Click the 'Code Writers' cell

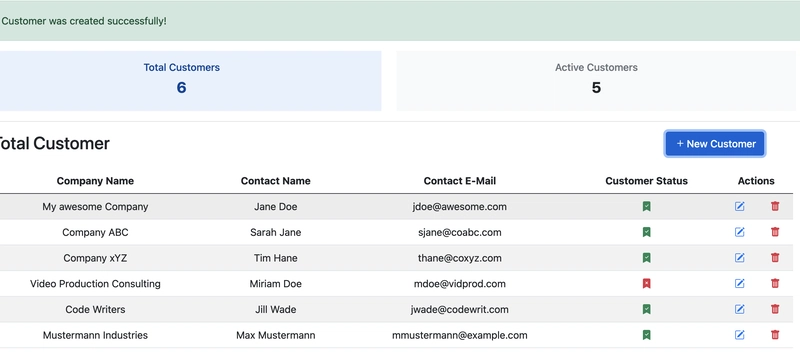(95, 310)
